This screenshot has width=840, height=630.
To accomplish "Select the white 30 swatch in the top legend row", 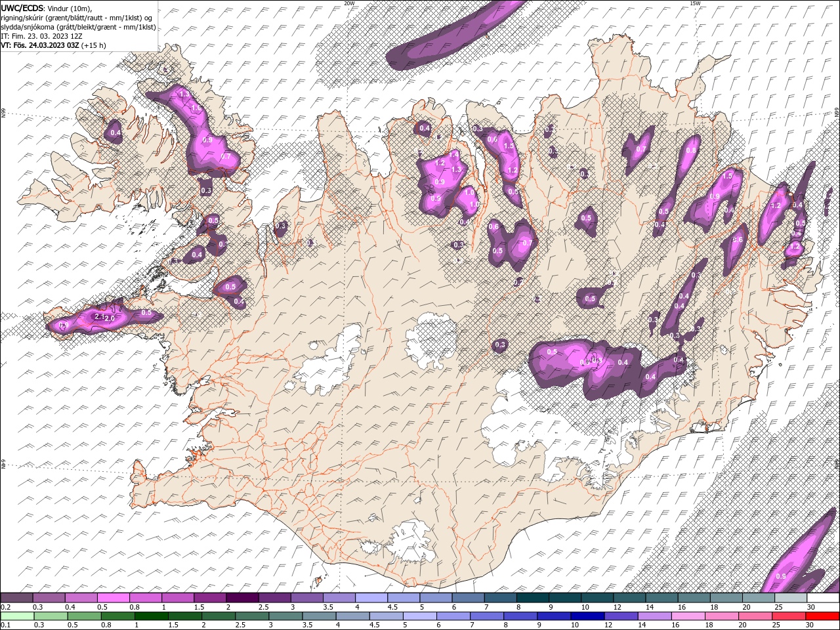I will click(823, 598).
